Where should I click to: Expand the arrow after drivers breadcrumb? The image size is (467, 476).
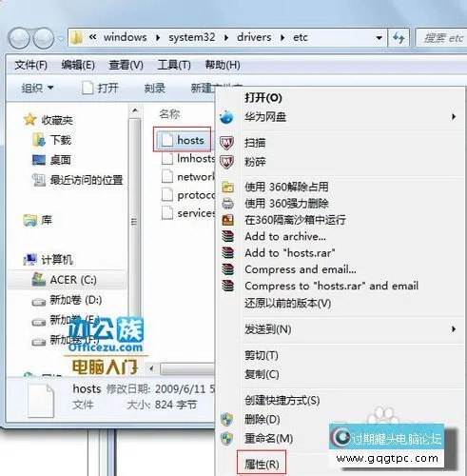[x=282, y=38]
